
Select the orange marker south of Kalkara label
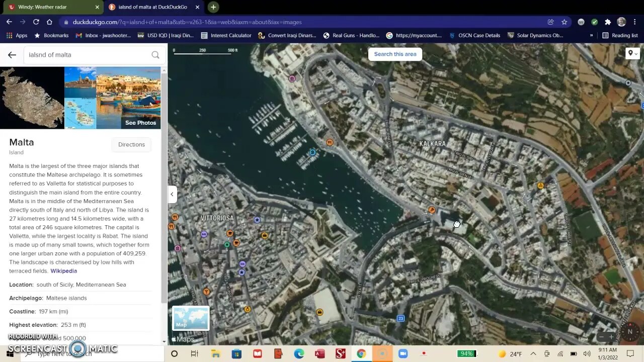[x=432, y=210]
